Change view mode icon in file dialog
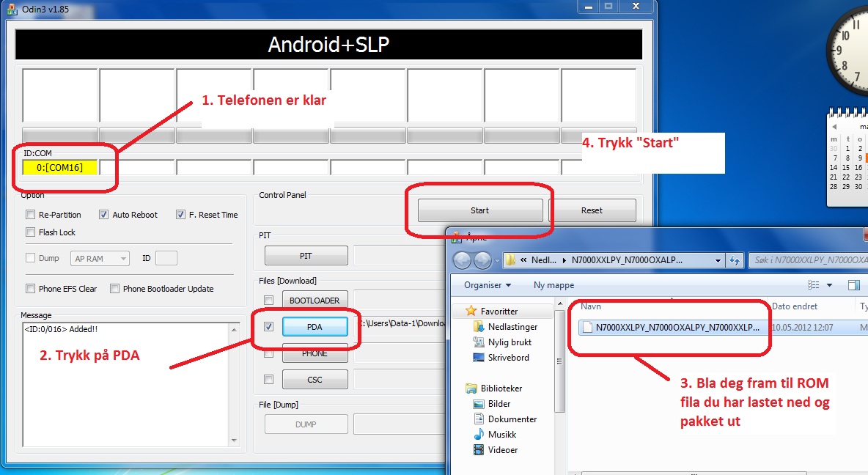 point(813,285)
